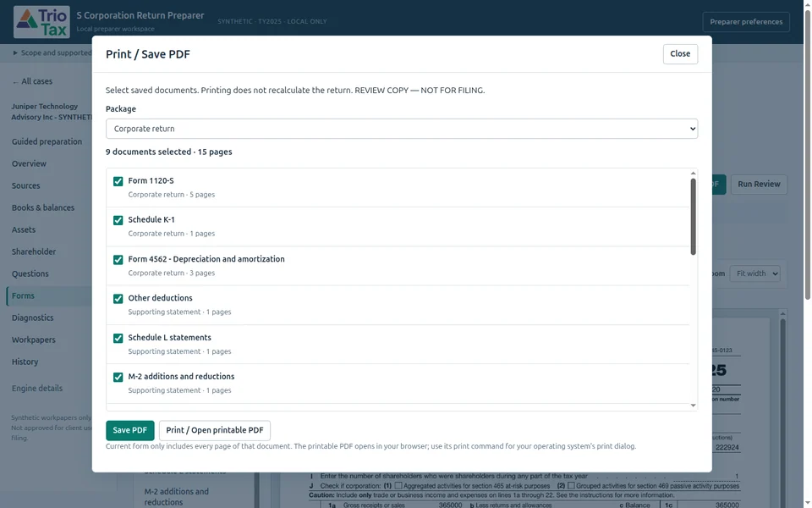Open the Overview sidebar item

tap(29, 163)
